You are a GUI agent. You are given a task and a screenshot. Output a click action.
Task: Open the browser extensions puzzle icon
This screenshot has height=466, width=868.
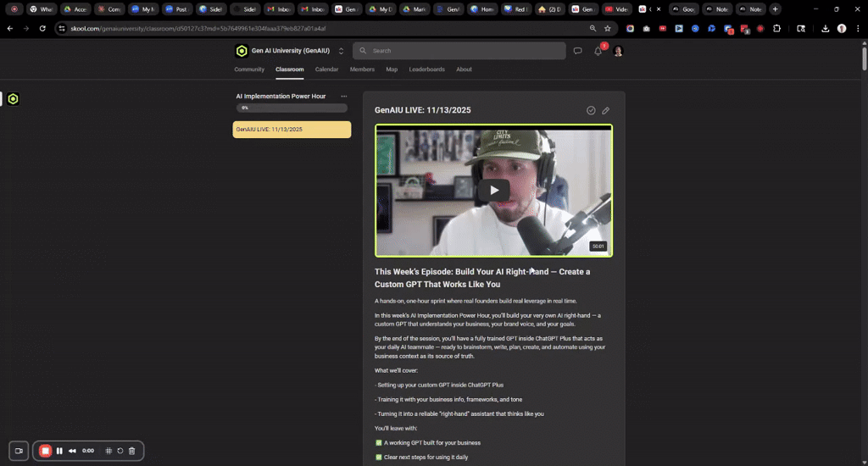click(776, 28)
